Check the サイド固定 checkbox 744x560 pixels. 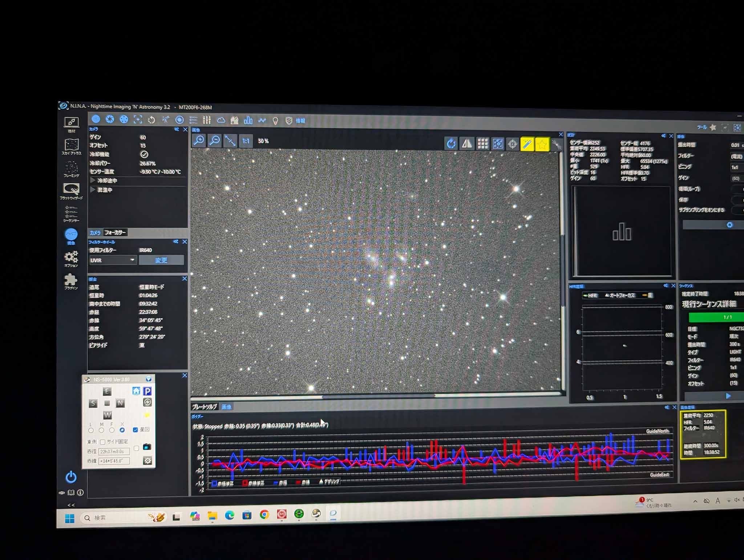[x=103, y=442]
